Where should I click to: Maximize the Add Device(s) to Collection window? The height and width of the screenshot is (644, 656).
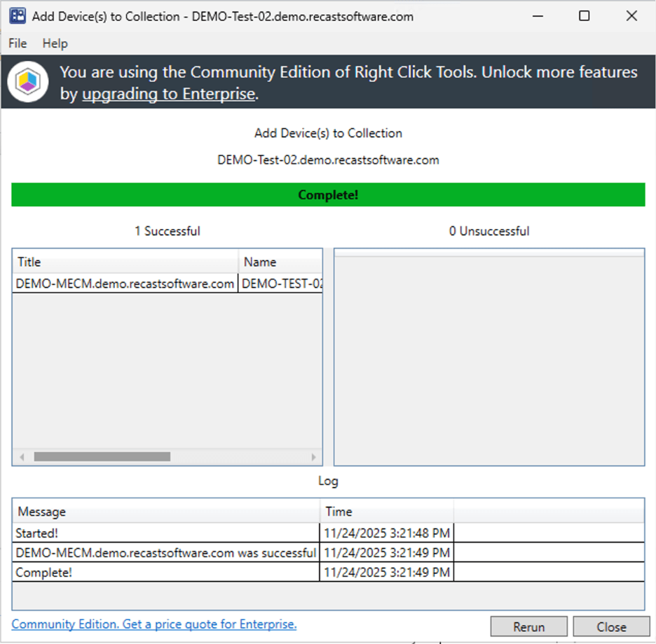coord(584,16)
